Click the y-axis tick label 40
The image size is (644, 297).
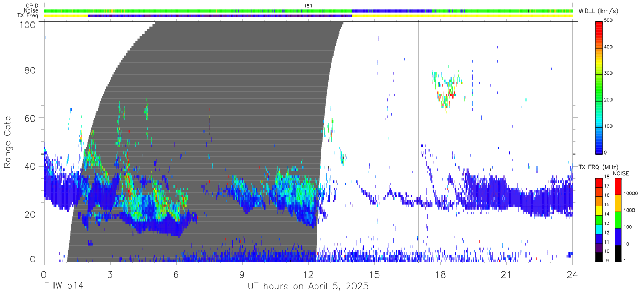31,166
